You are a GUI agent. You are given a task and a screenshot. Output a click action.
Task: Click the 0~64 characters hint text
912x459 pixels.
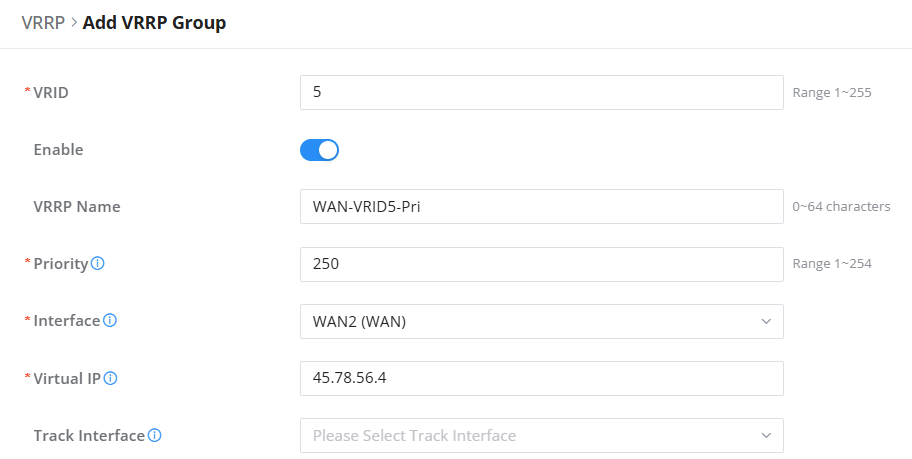841,207
